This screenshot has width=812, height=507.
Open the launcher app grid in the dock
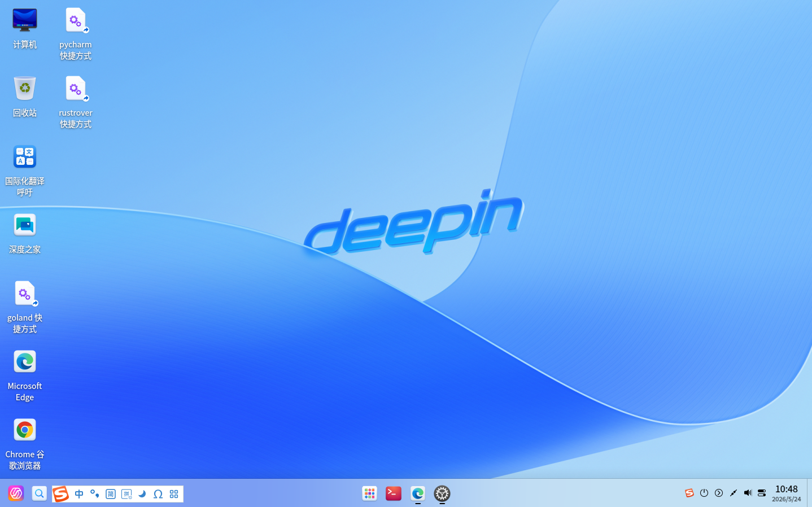(x=370, y=493)
